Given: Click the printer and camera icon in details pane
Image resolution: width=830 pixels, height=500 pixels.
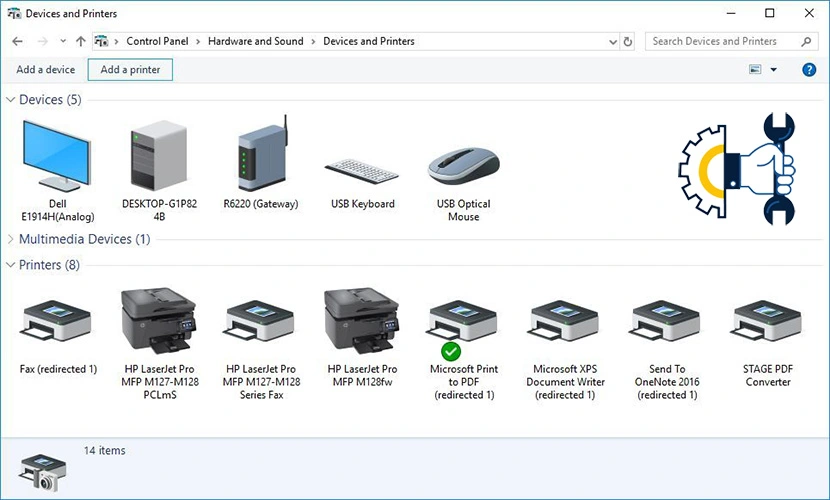Looking at the screenshot, I should [43, 472].
